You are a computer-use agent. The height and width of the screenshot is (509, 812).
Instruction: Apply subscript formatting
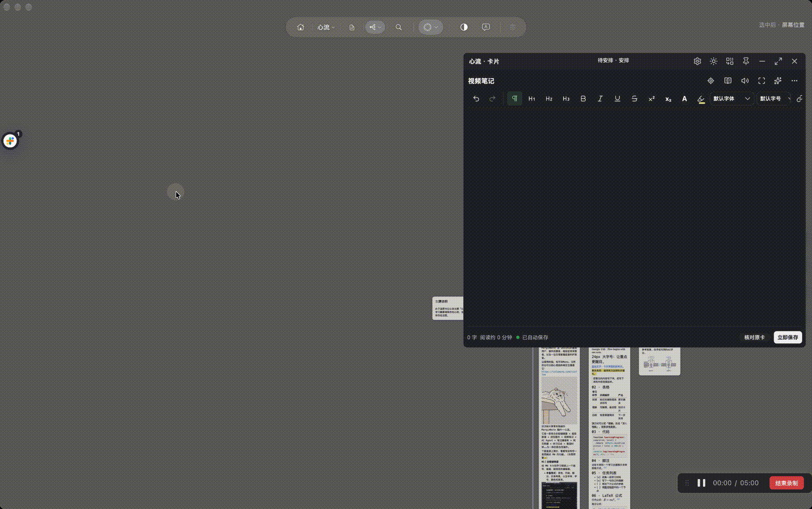(668, 99)
